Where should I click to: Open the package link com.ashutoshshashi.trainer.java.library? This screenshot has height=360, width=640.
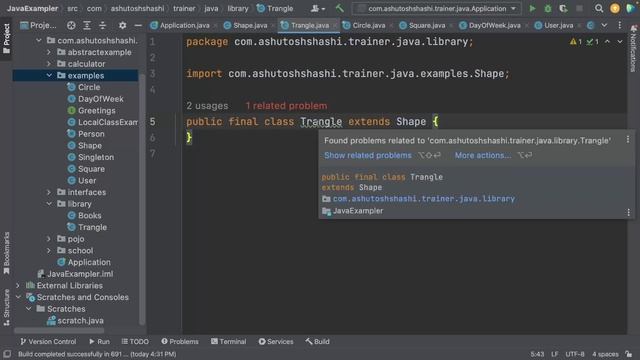tap(424, 199)
